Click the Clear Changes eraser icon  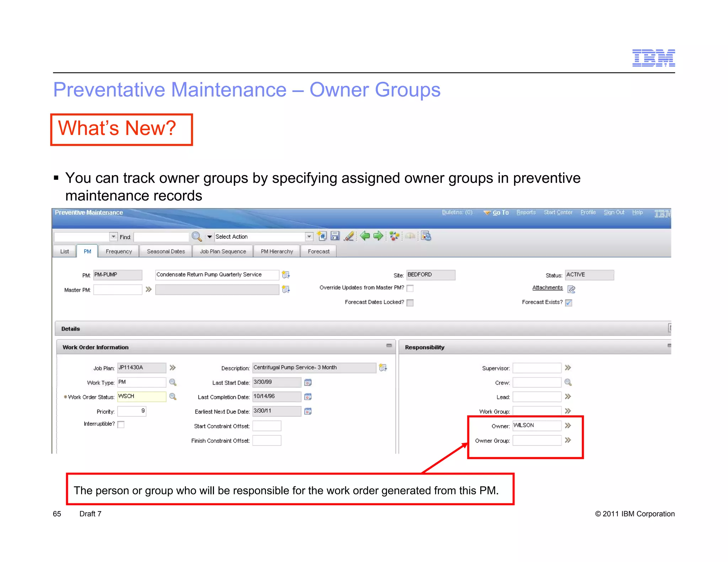click(x=349, y=236)
